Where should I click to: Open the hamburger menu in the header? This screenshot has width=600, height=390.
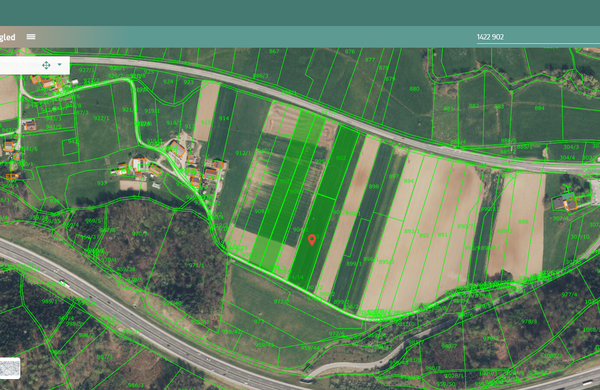coord(31,37)
